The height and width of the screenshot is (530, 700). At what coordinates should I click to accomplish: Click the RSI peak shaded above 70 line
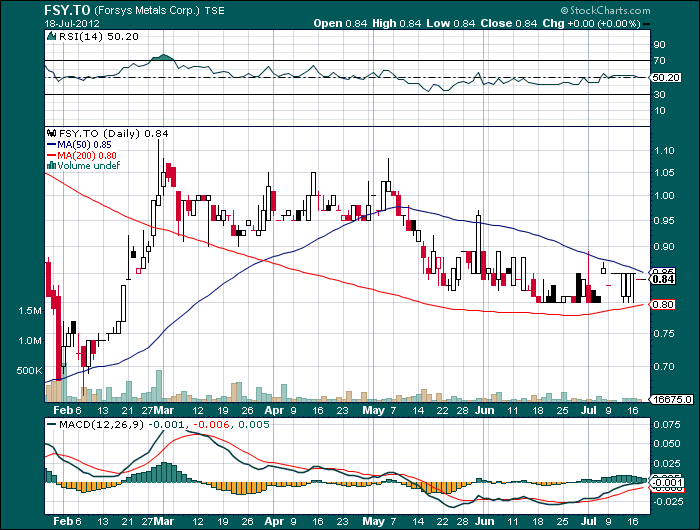(163, 57)
